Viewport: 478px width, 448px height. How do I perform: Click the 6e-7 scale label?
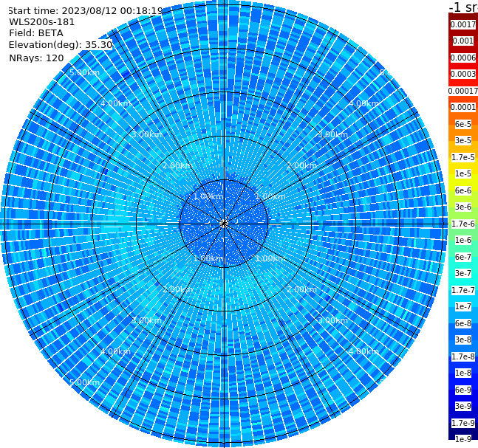pyautogui.click(x=463, y=257)
